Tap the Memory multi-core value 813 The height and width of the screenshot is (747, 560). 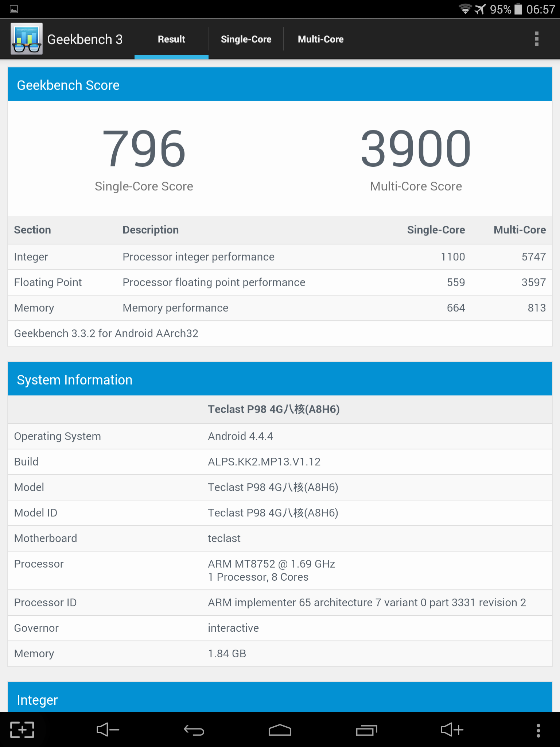[537, 308]
